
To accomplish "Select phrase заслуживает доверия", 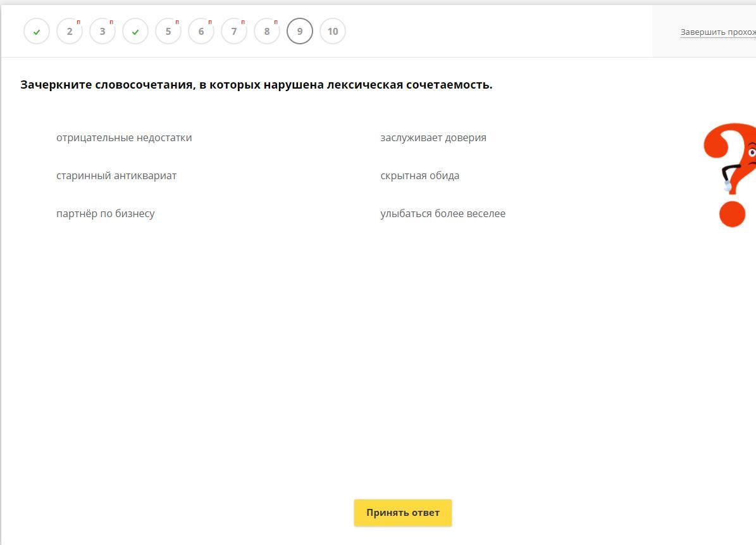I will [x=433, y=137].
